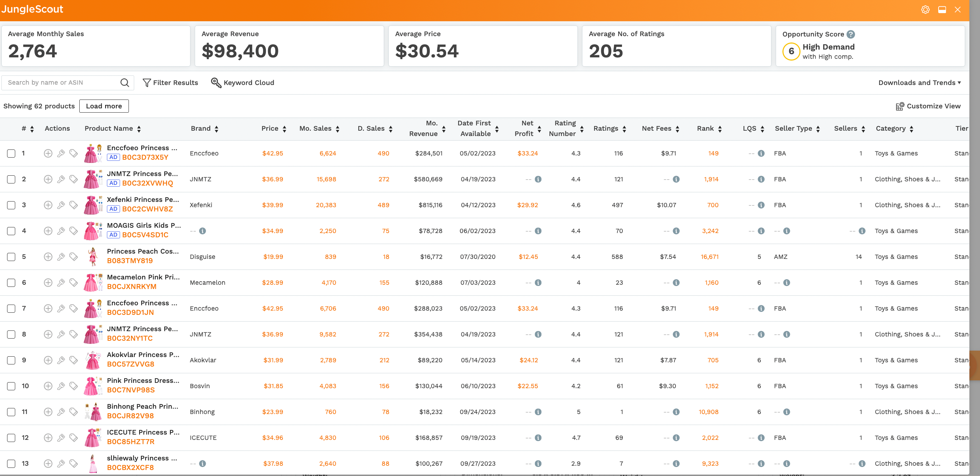Tick row 13 slhiewaly checkbox

pos(11,464)
